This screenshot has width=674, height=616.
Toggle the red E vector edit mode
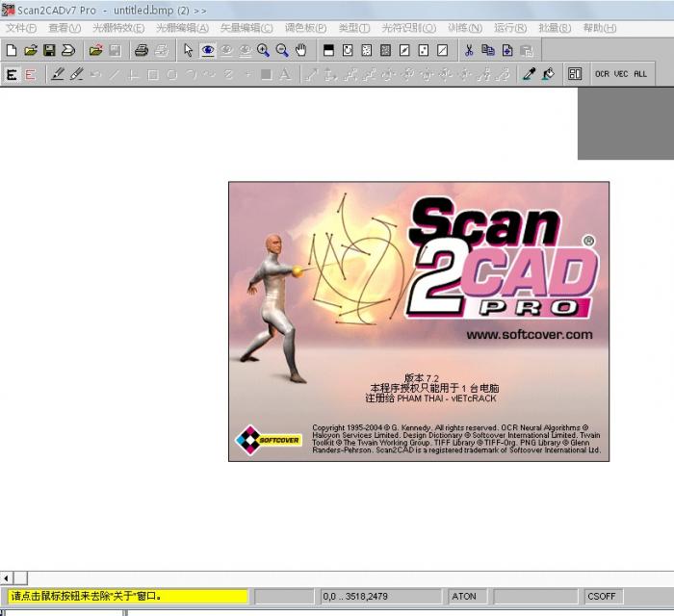[31, 74]
